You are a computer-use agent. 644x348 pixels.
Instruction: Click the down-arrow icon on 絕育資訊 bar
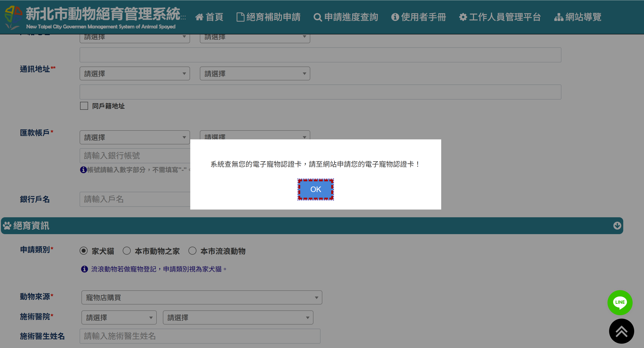click(x=617, y=225)
